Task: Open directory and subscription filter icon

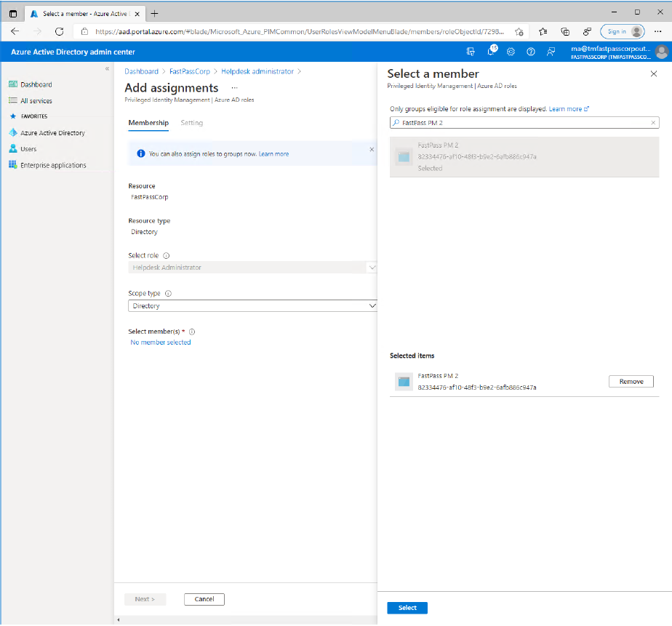Action: point(471,52)
